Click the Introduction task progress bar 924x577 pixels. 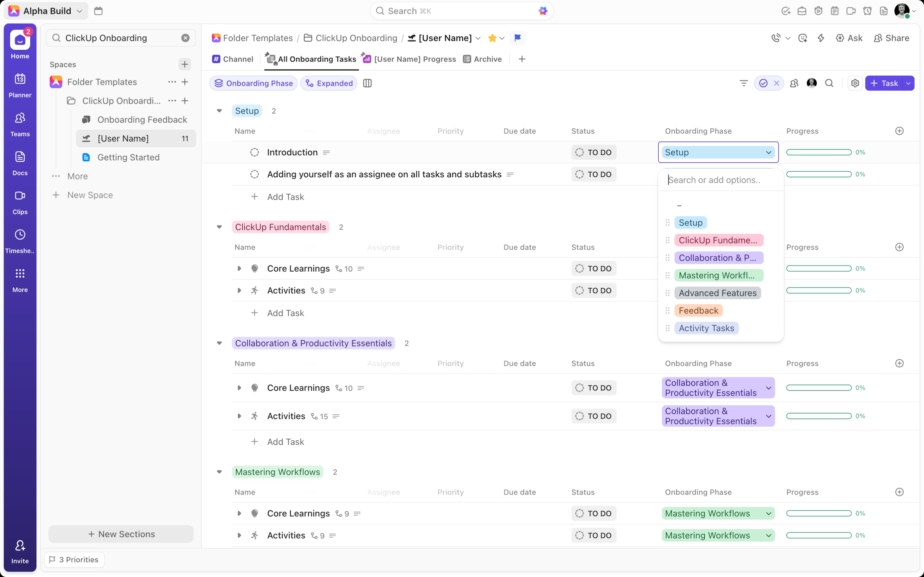[x=819, y=152]
